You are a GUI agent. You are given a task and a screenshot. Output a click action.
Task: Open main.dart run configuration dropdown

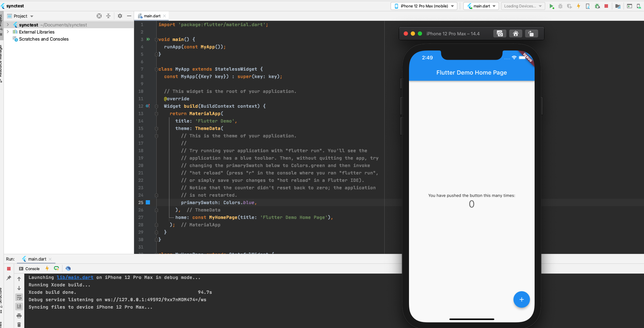(481, 6)
